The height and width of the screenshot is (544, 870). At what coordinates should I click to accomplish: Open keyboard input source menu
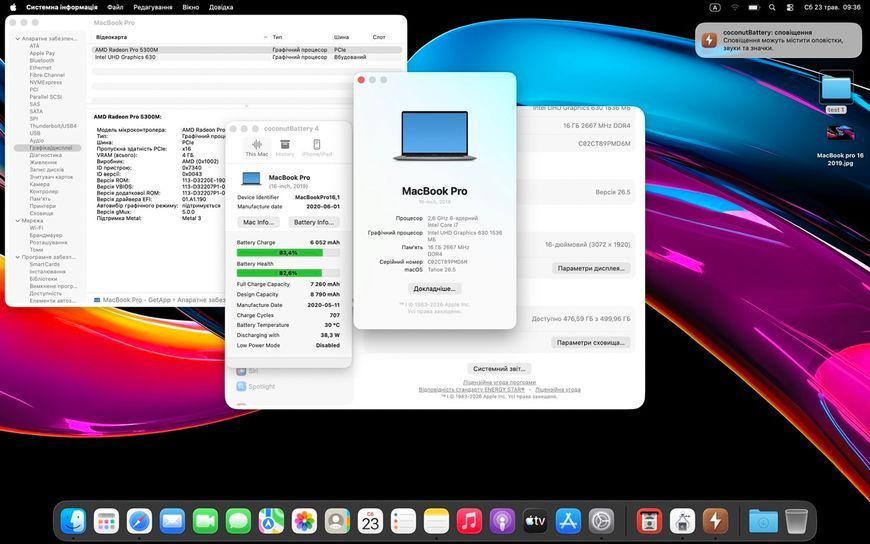tap(715, 7)
